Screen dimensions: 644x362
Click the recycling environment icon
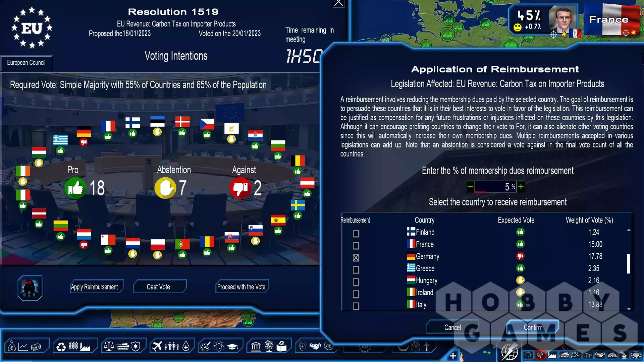click(x=61, y=346)
